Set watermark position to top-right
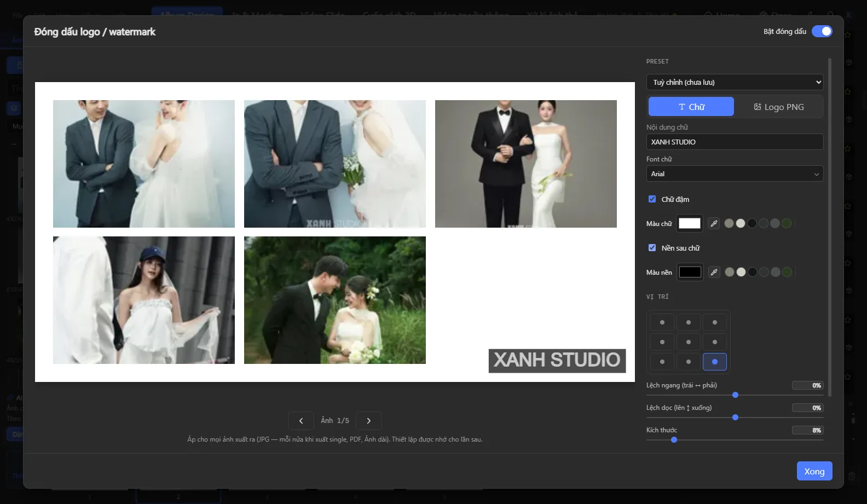This screenshot has height=504, width=867. pyautogui.click(x=715, y=322)
